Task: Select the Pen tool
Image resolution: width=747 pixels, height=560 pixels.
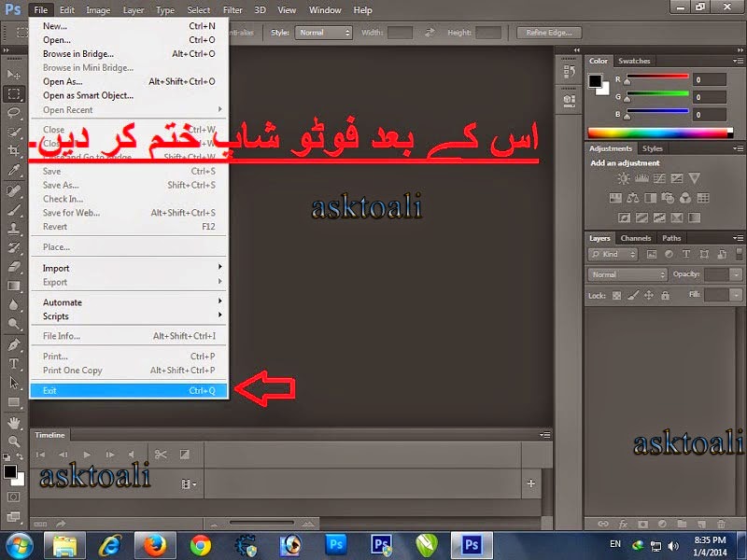Action: point(14,344)
